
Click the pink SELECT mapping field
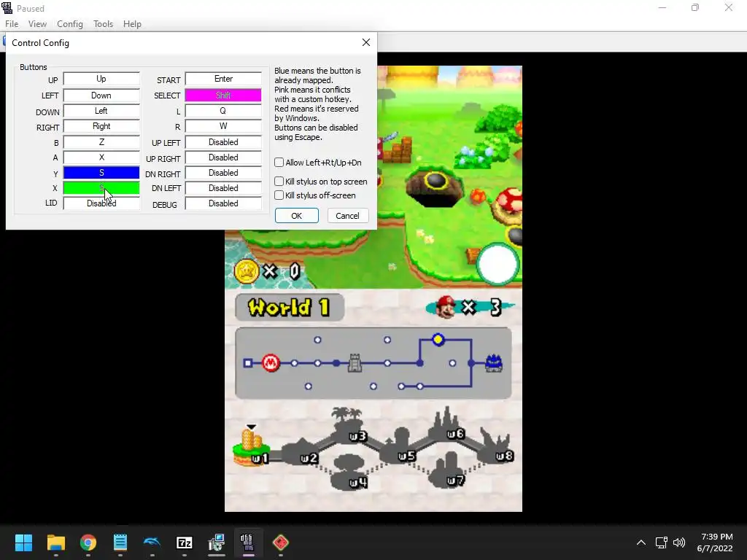point(223,96)
